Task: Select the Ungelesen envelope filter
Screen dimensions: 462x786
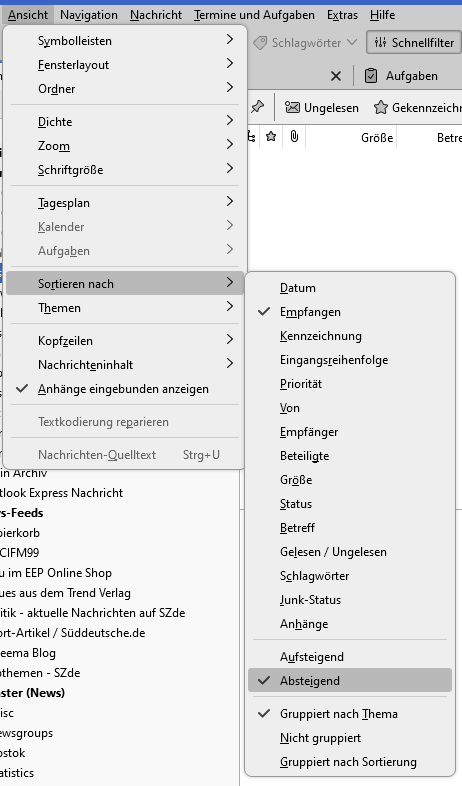Action: point(322,107)
